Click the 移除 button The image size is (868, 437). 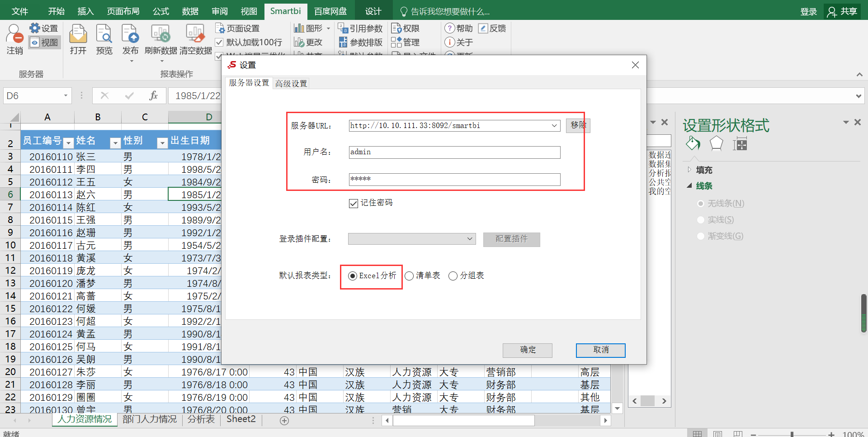[578, 125]
